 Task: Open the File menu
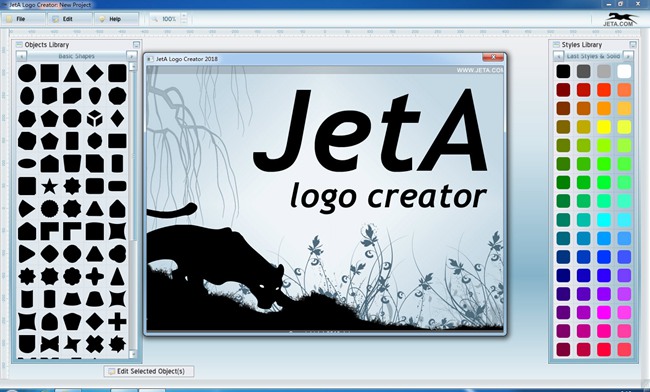coord(23,19)
